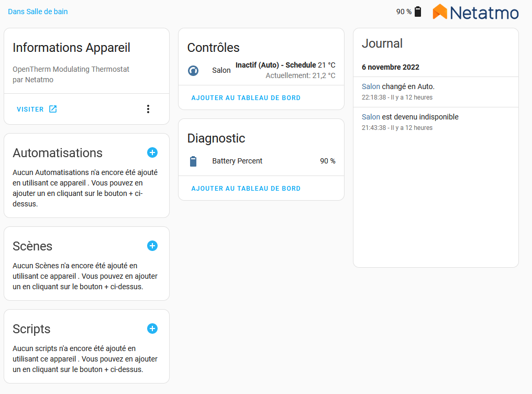This screenshot has height=394, width=532.
Task: Click Salon link in 'changé en Auto' entry
Action: pos(371,86)
